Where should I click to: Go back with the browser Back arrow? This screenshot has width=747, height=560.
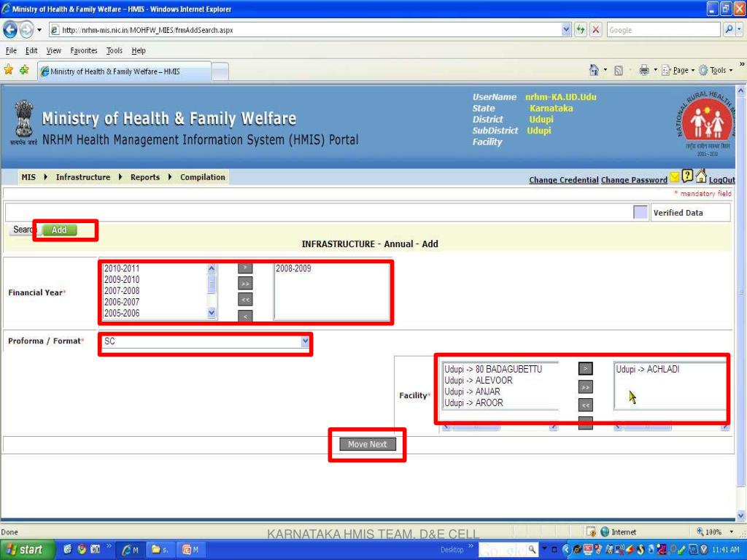tap(10, 30)
